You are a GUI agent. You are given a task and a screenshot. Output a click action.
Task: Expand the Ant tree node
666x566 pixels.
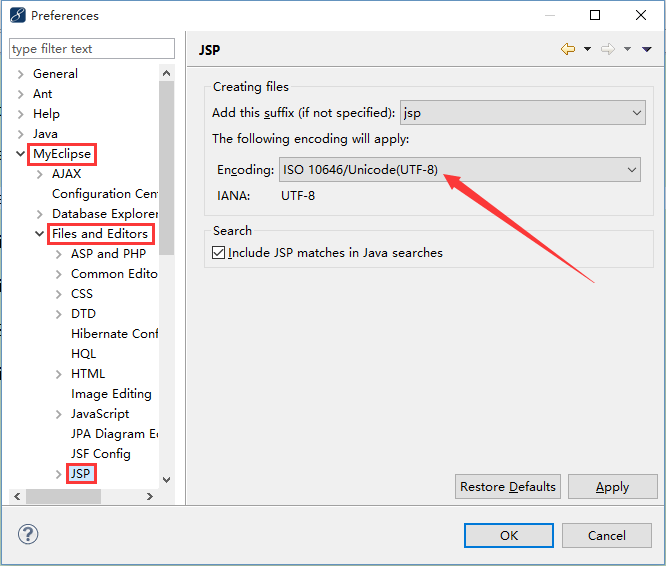tap(20, 94)
